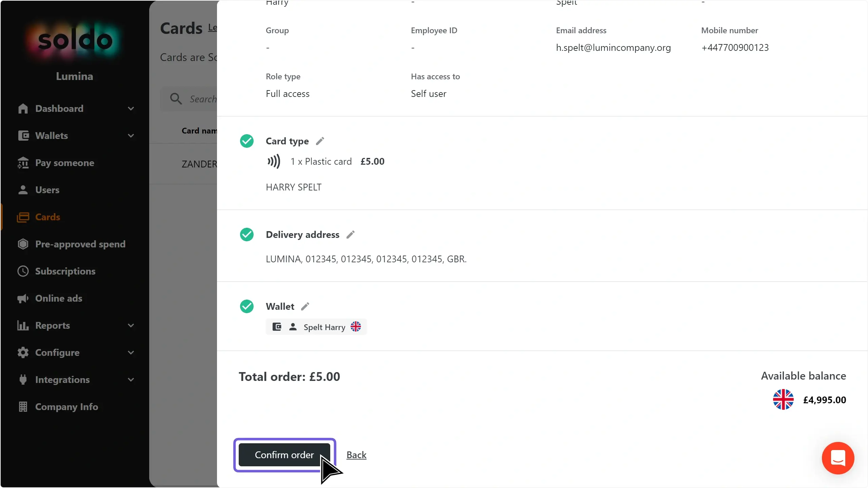Click the green checkmark beside Card type

247,141
